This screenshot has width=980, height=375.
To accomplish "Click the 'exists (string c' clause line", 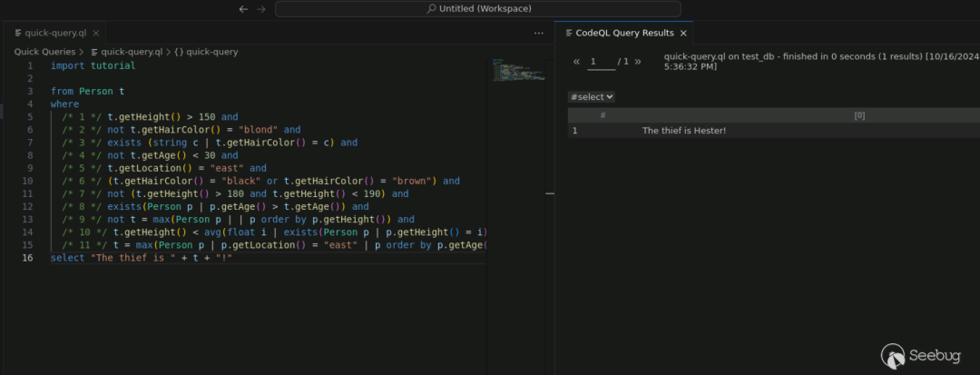I will pos(210,143).
